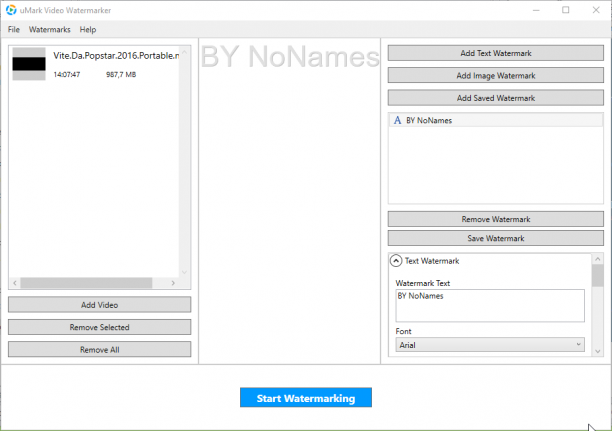The image size is (612, 431).
Task: Click the properties panel vertical scrollbar thumb
Action: pyautogui.click(x=598, y=276)
